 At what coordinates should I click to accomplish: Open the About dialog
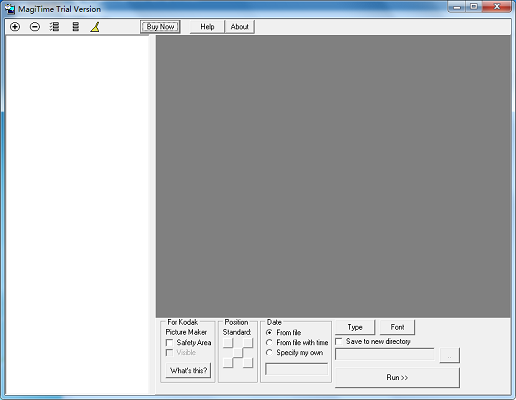(240, 27)
